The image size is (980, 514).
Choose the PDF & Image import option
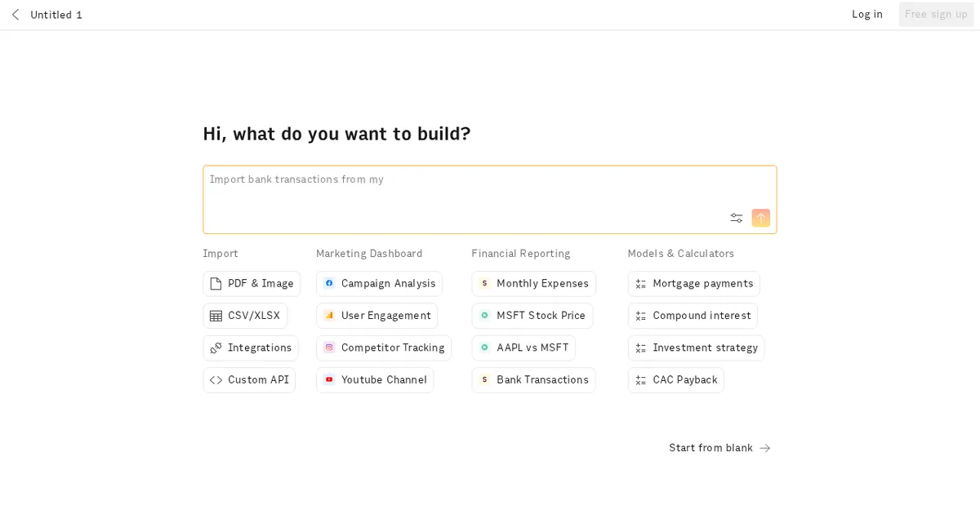click(252, 284)
